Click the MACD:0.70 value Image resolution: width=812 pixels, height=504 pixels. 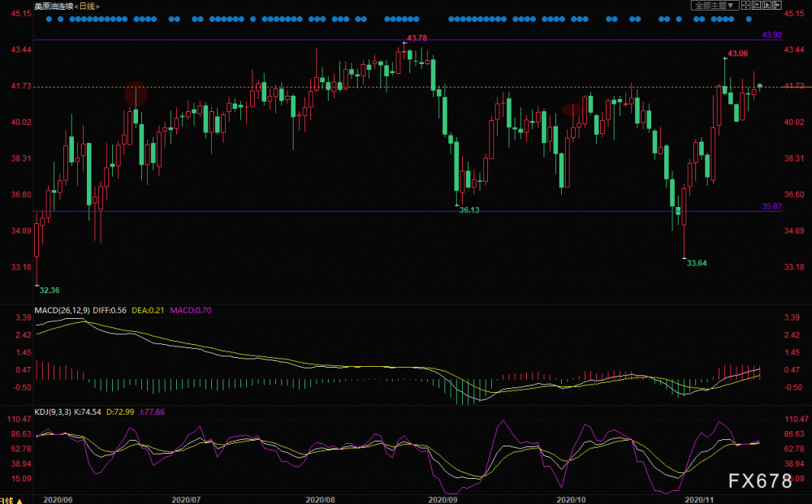191,311
